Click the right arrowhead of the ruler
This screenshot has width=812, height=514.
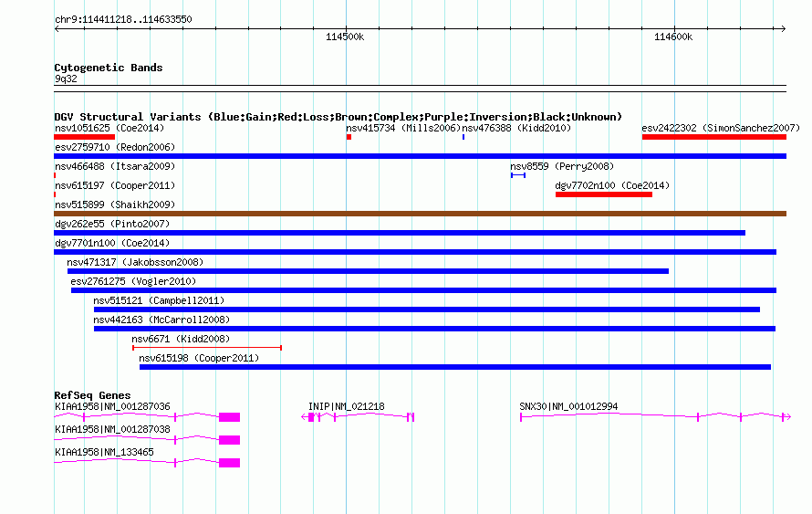[784, 28]
